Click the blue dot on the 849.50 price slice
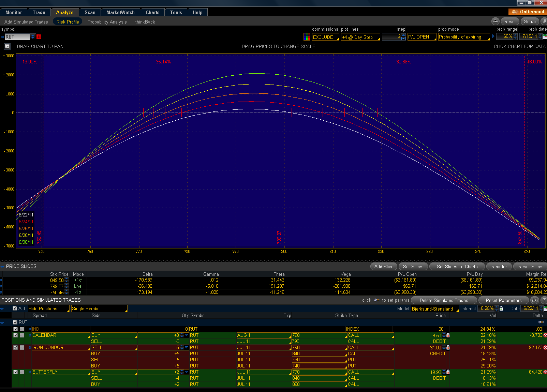 (1, 280)
